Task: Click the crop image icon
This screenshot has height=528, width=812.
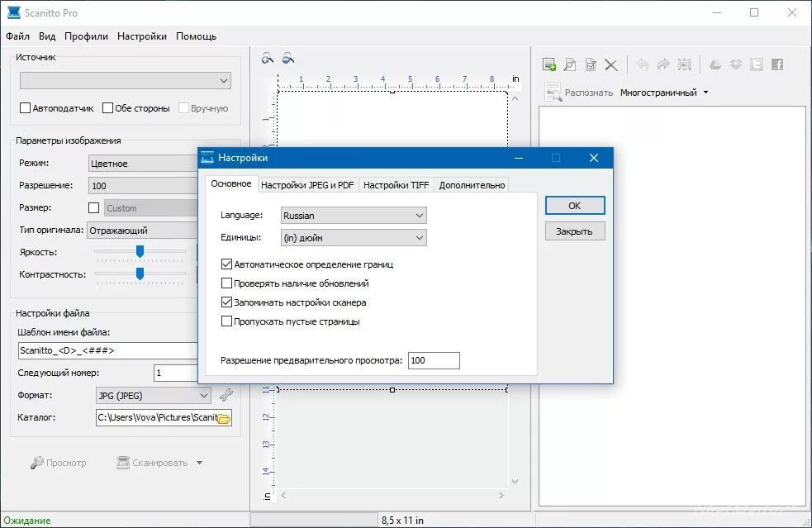Action: (x=684, y=64)
